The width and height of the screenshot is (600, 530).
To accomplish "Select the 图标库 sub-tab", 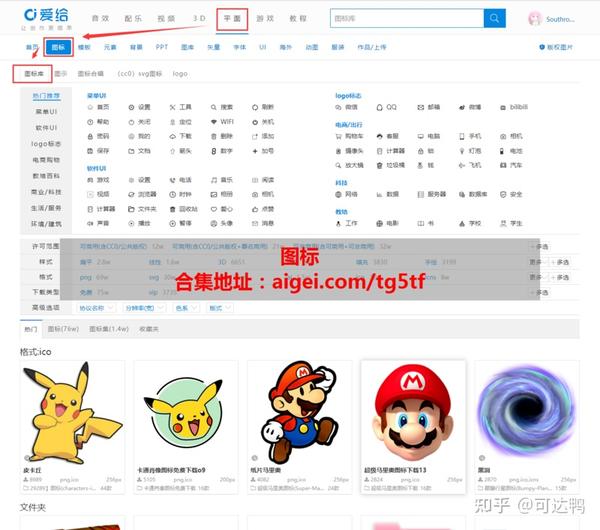I will click(34, 74).
